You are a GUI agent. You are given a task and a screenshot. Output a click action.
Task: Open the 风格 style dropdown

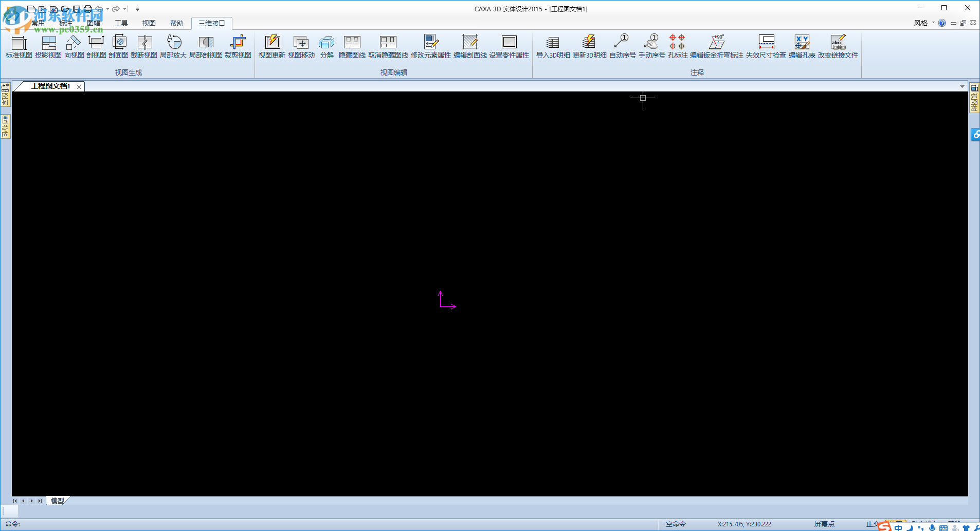924,23
